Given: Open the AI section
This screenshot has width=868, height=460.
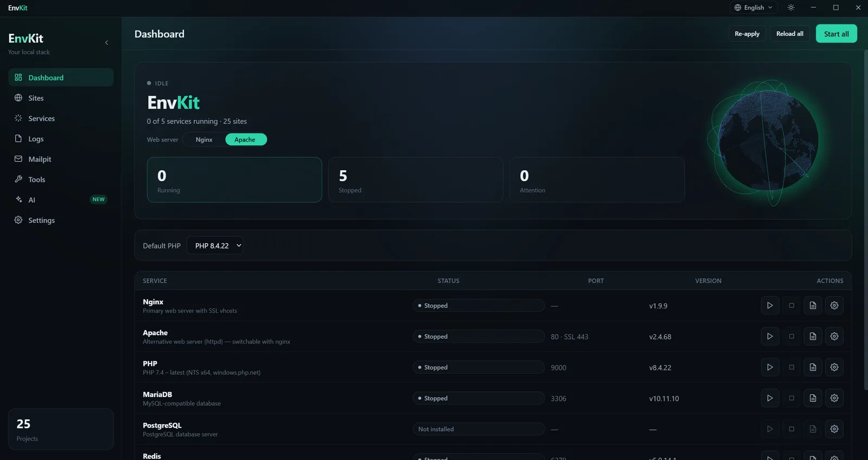Looking at the screenshot, I should point(61,200).
